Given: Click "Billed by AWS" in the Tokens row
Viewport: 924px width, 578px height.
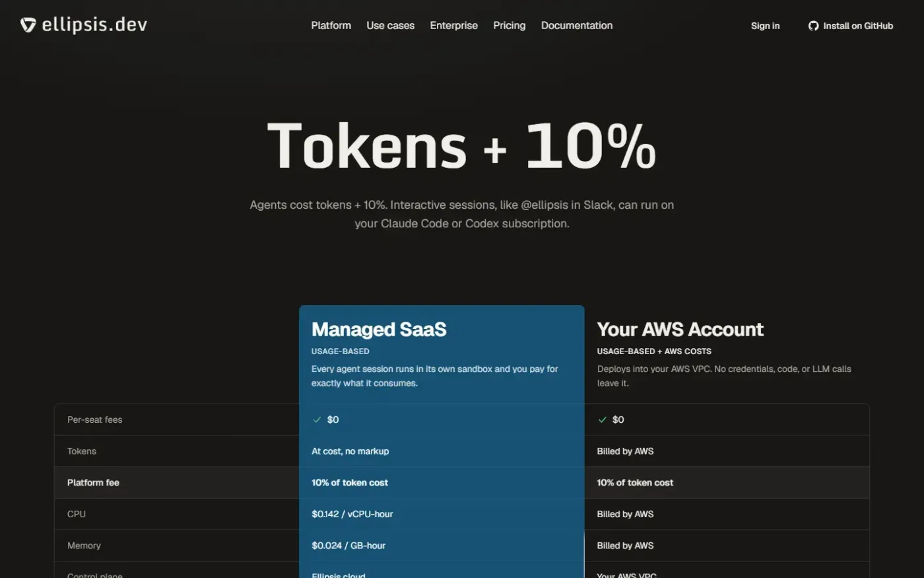Looking at the screenshot, I should click(626, 451).
